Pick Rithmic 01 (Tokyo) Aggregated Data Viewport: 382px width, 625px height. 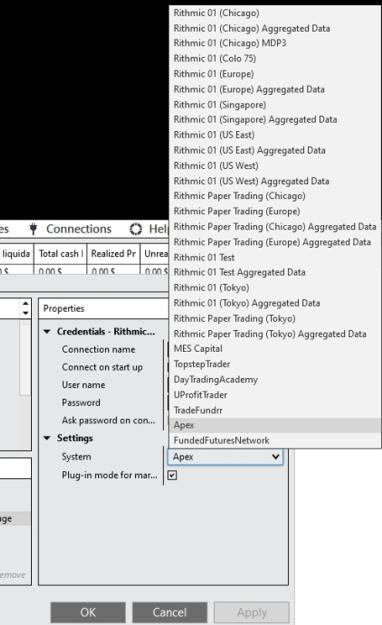274,303
